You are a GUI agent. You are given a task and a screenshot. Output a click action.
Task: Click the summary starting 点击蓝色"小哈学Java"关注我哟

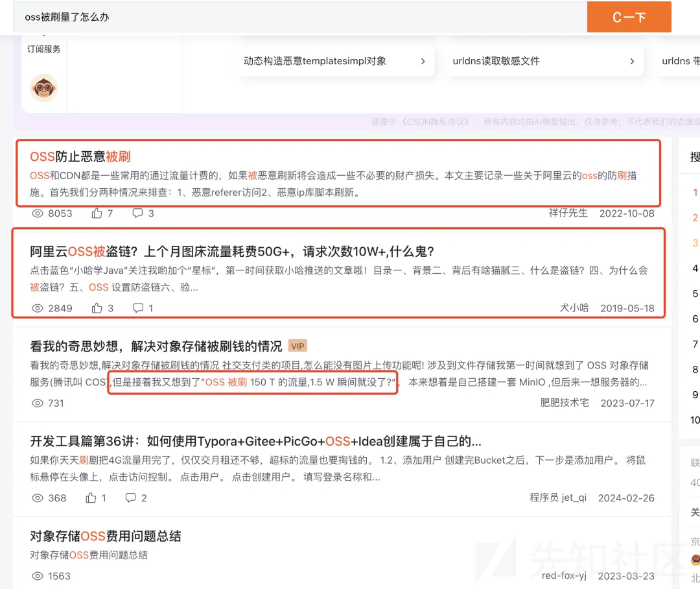click(x=339, y=279)
